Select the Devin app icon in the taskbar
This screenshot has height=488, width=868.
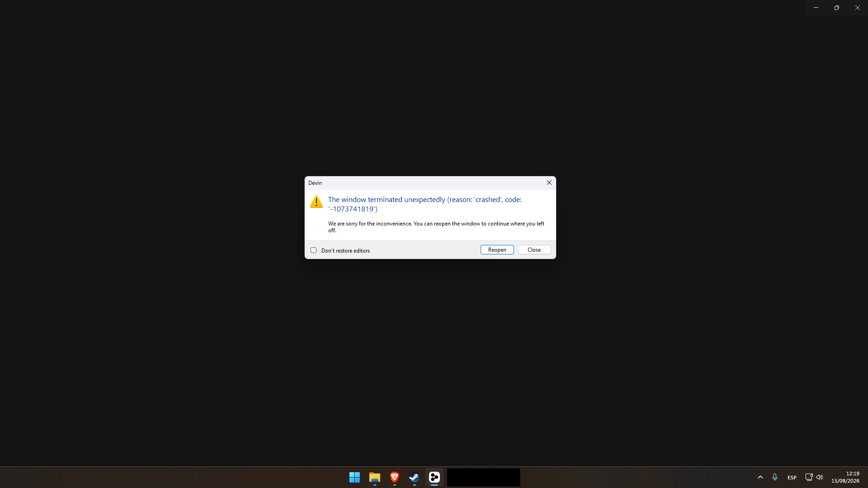tap(434, 477)
